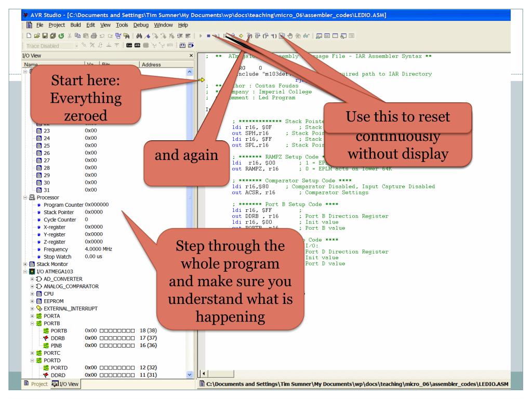Toggle bit 0 checkbox in PORTD register row

(x=132, y=368)
